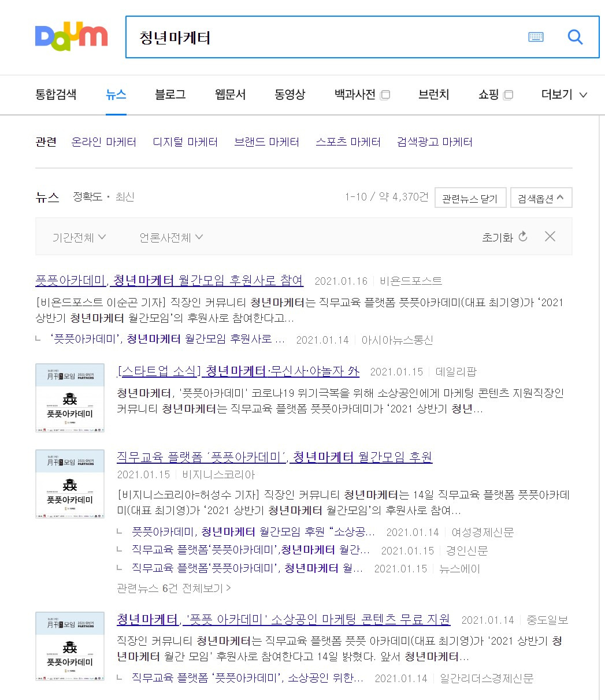Click the new-window icon beside 백과사전

385,95
